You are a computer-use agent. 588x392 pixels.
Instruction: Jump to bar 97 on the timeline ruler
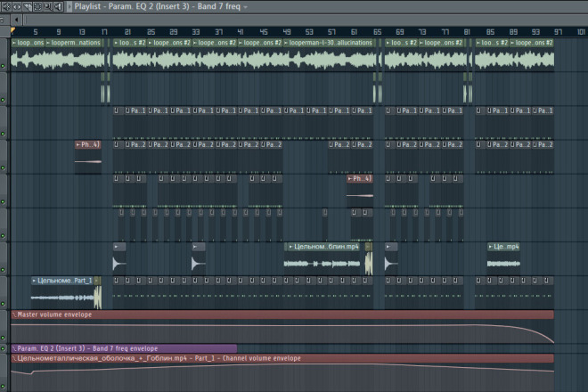coord(559,32)
